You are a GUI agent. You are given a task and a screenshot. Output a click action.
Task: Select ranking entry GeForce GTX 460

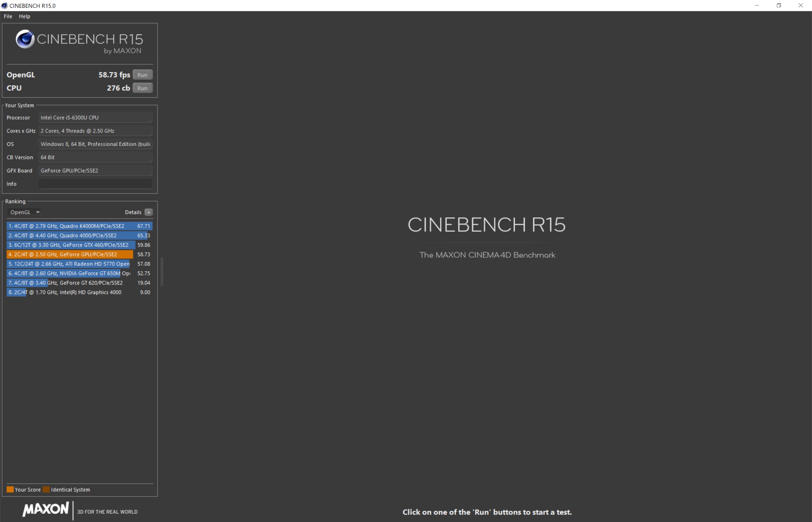point(79,245)
